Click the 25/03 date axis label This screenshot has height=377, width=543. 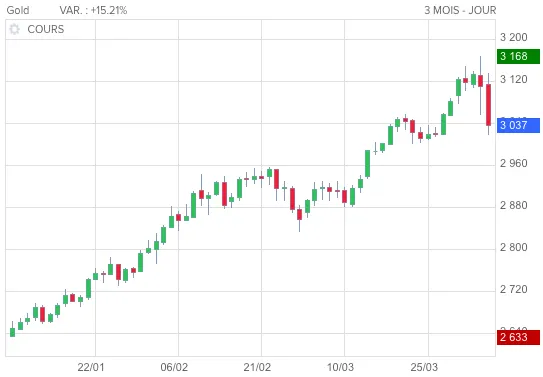tap(424, 367)
